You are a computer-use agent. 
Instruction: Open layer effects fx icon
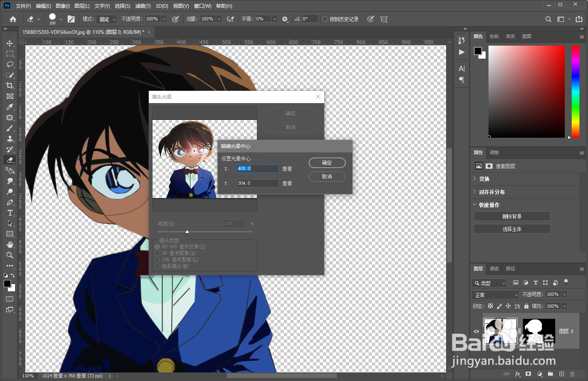coord(517,374)
